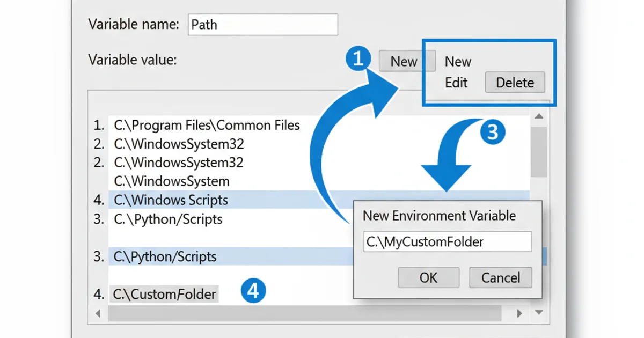Click the Variable name field containing Path
This screenshot has height=338, width=644.
tap(262, 25)
